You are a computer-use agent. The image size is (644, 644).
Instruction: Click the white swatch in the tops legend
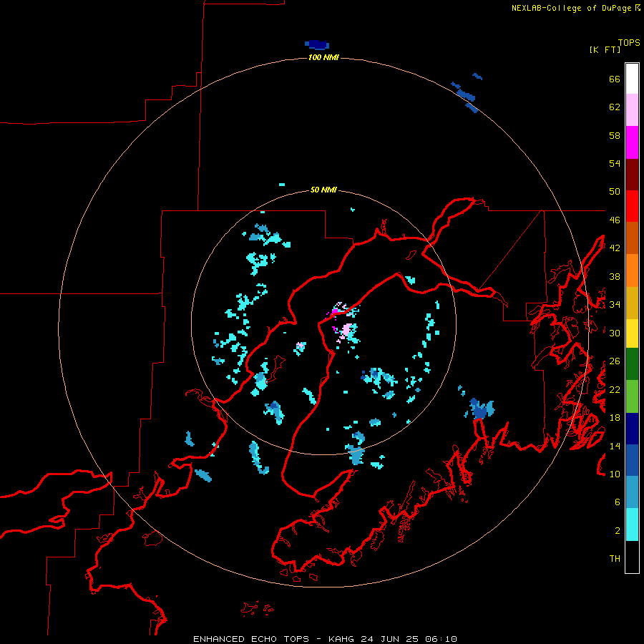pyautogui.click(x=632, y=79)
